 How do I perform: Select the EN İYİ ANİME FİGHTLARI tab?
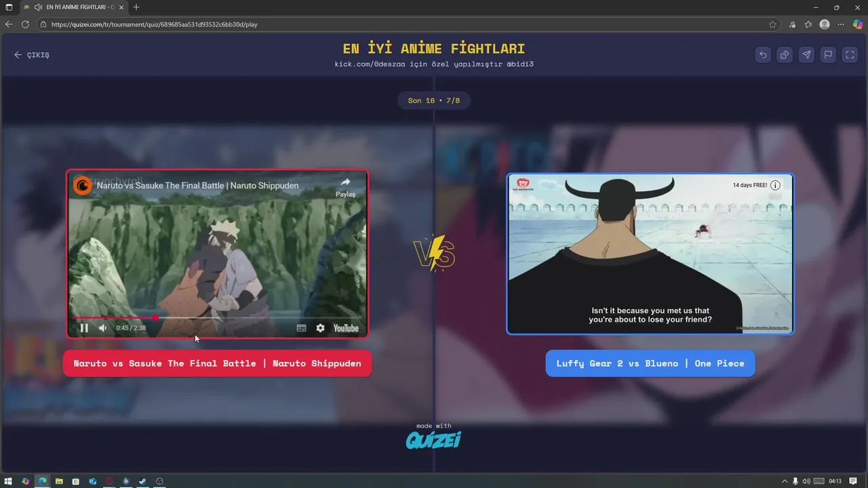pos(75,7)
